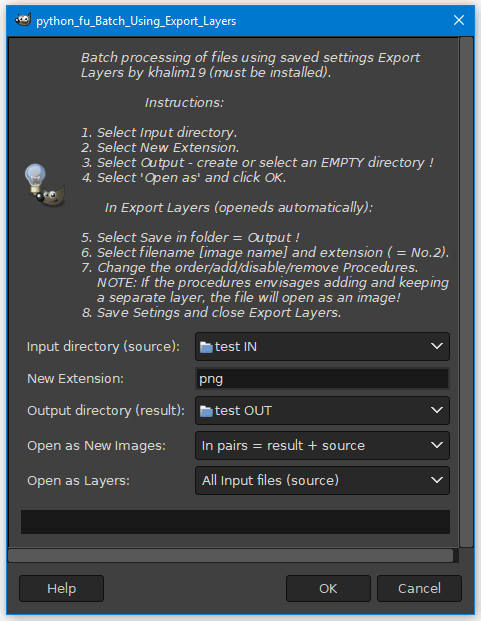The width and height of the screenshot is (481, 621).
Task: Dismiss the dialog with Cancel
Action: [419, 589]
